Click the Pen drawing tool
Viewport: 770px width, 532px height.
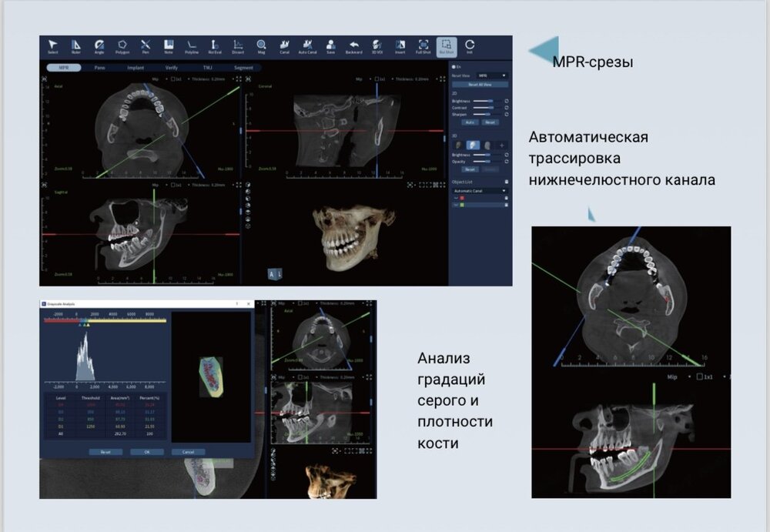pyautogui.click(x=146, y=47)
